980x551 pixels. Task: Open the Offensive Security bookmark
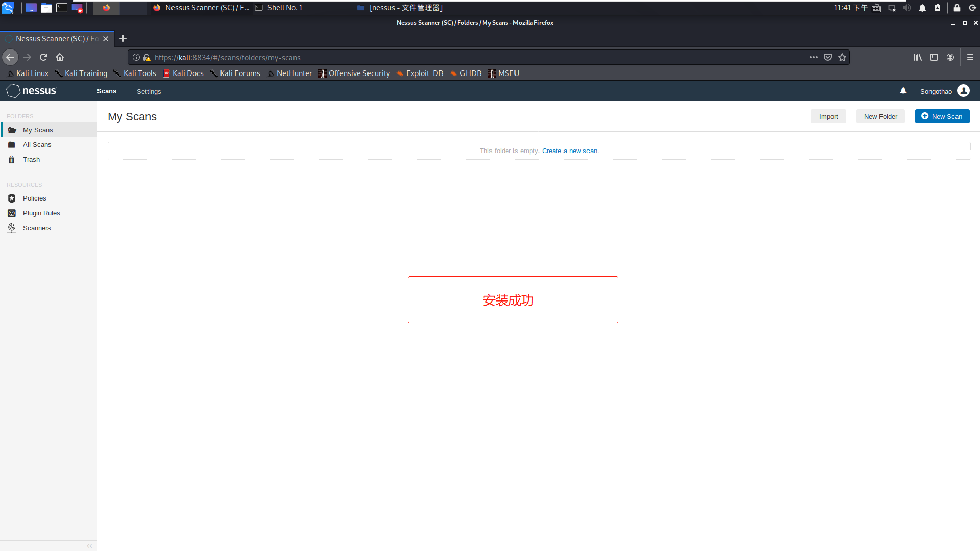[x=354, y=73]
